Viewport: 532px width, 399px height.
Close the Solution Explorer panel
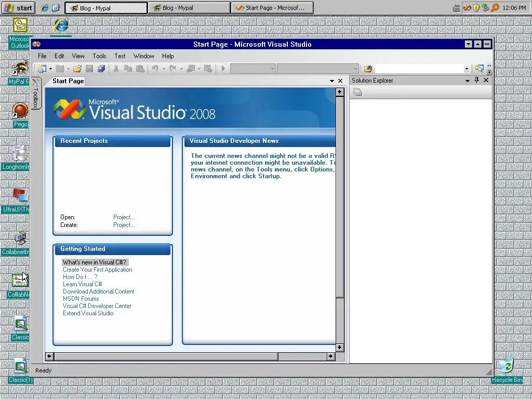coord(486,80)
